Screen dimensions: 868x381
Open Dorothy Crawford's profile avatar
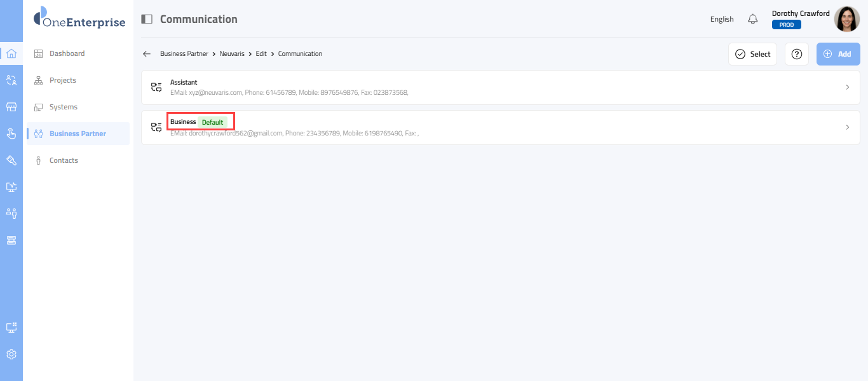coord(846,19)
